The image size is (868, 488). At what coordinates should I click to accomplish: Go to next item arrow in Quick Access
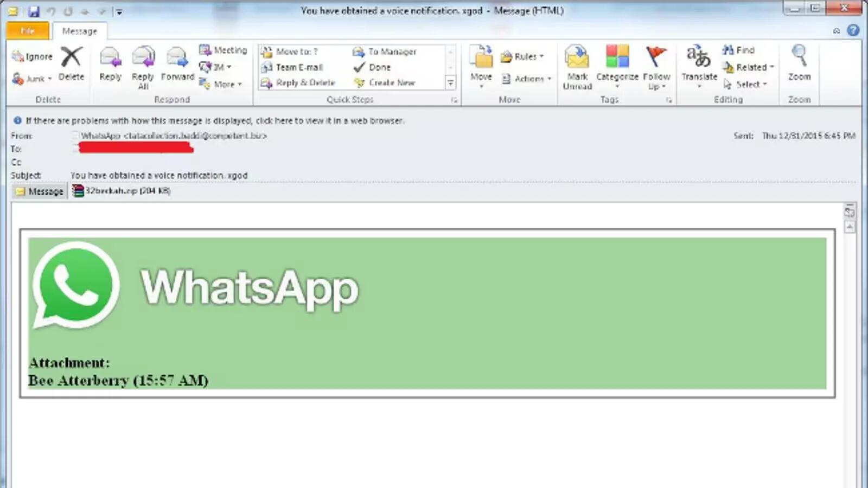point(101,11)
